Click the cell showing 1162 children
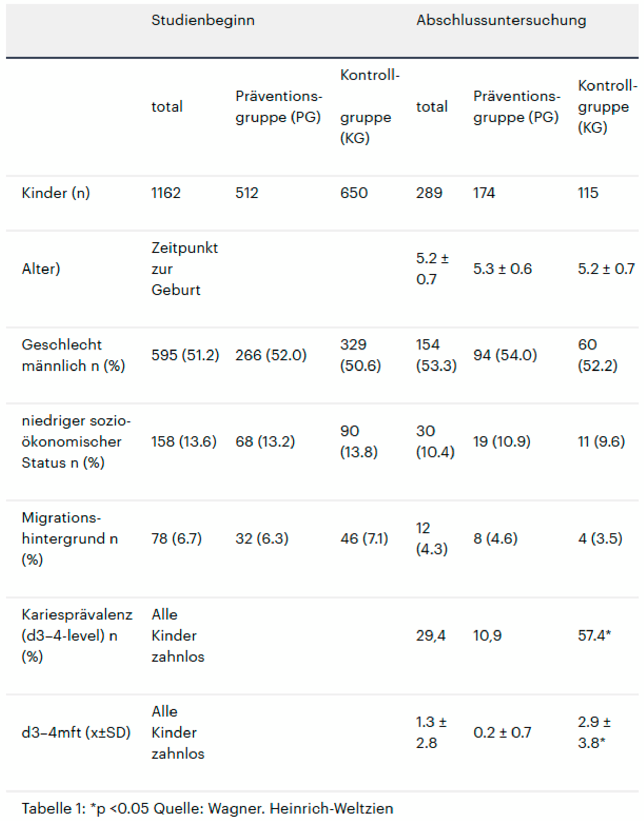Image resolution: width=644 pixels, height=821 pixels. (x=166, y=193)
